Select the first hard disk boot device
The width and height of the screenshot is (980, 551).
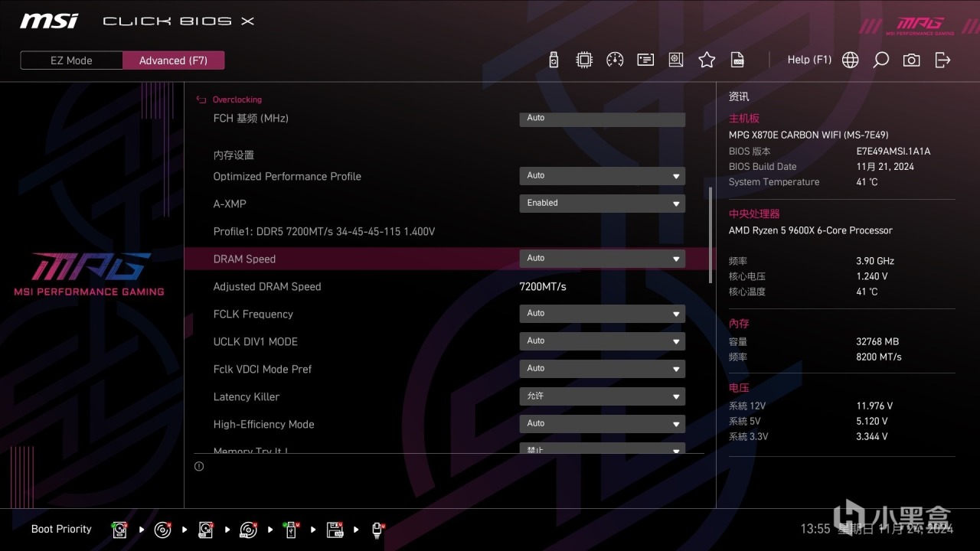click(119, 530)
